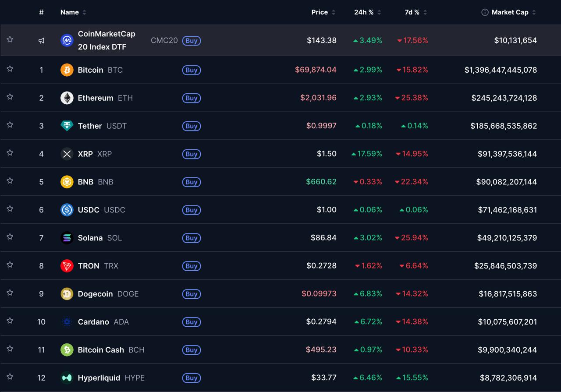
Task: Star Bitcoin to add to watchlist
Action: (10, 69)
